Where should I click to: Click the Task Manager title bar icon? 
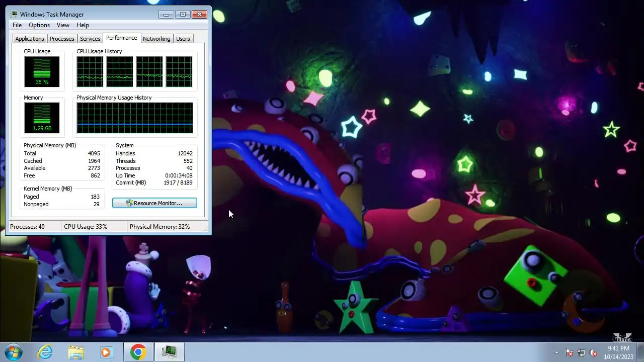point(14,15)
